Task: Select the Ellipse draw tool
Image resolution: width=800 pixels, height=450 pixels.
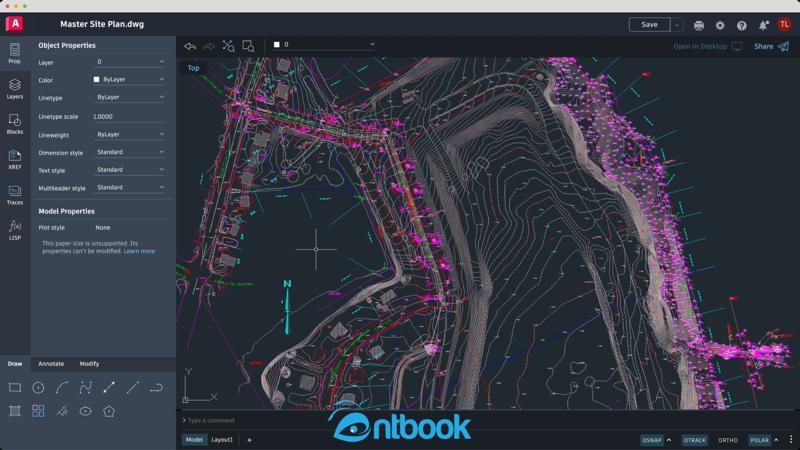Action: [x=85, y=411]
